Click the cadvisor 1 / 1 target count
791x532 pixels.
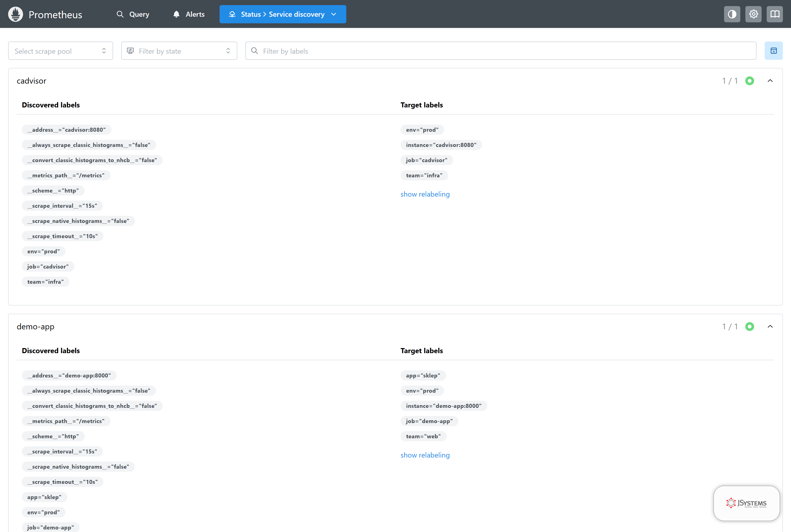[730, 81]
